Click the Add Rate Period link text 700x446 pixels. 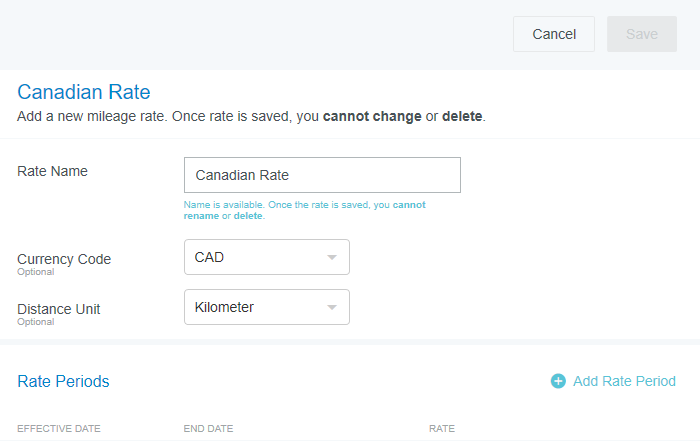tap(624, 381)
